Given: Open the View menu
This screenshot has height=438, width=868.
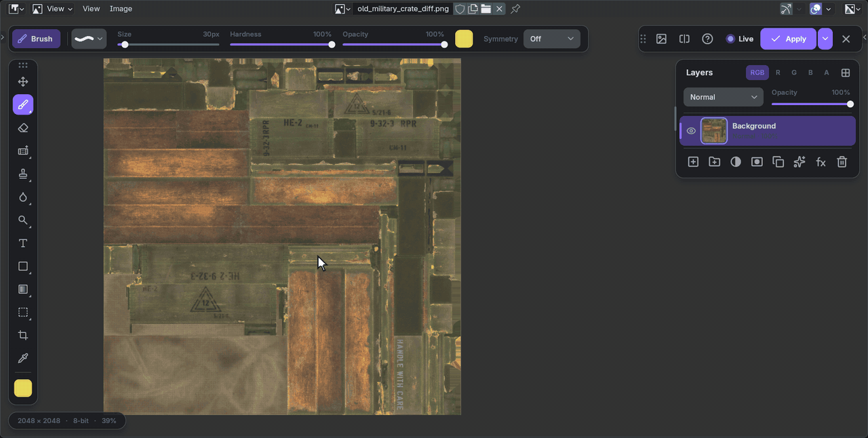Looking at the screenshot, I should tap(91, 9).
